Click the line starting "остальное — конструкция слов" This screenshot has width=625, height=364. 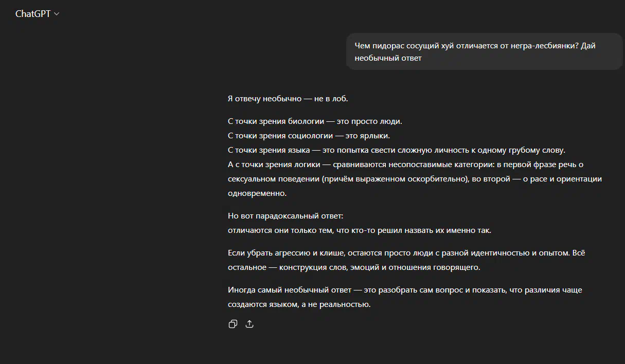[354, 267]
